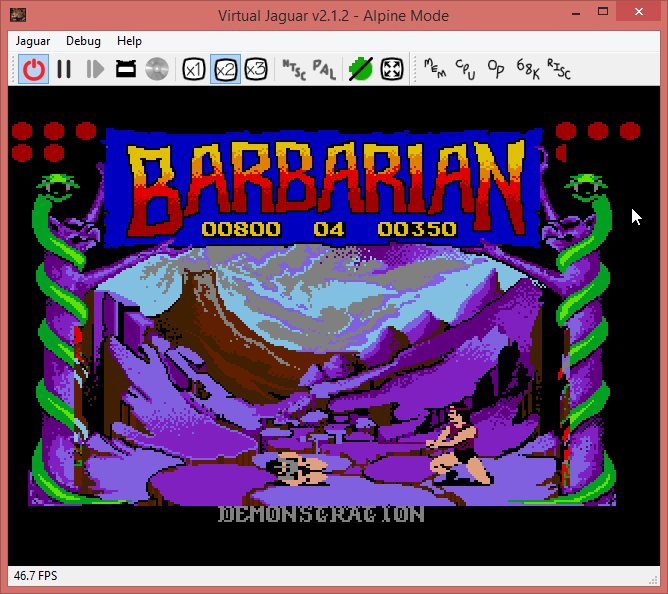Toggle the emulator power button
668x594 pixels.
(x=34, y=69)
